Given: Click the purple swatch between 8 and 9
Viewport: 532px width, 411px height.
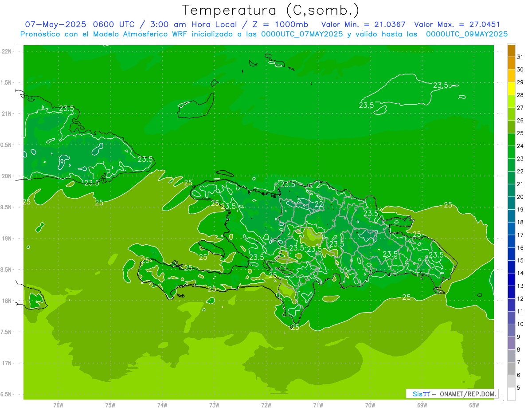Looking at the screenshot, I should point(511,343).
